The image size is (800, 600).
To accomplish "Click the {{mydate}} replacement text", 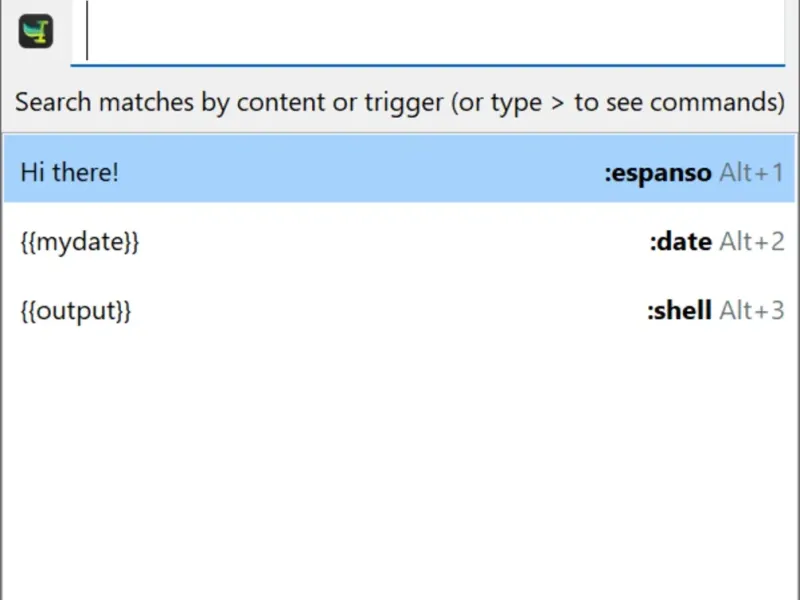I will (x=79, y=241).
